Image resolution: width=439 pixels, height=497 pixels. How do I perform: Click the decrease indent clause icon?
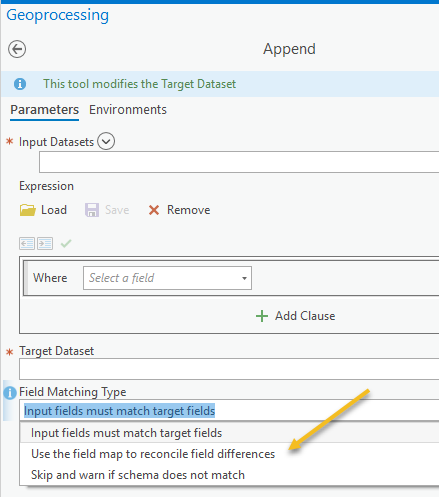[x=27, y=243]
